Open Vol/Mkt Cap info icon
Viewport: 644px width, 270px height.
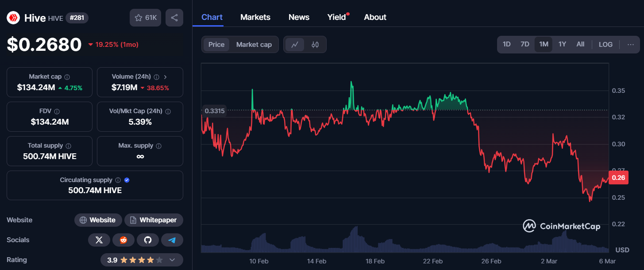(x=168, y=111)
